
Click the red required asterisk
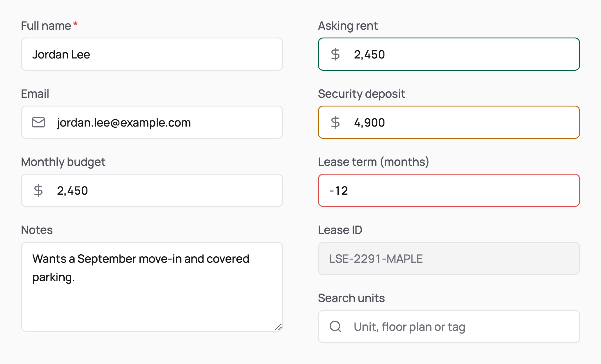[x=75, y=24]
